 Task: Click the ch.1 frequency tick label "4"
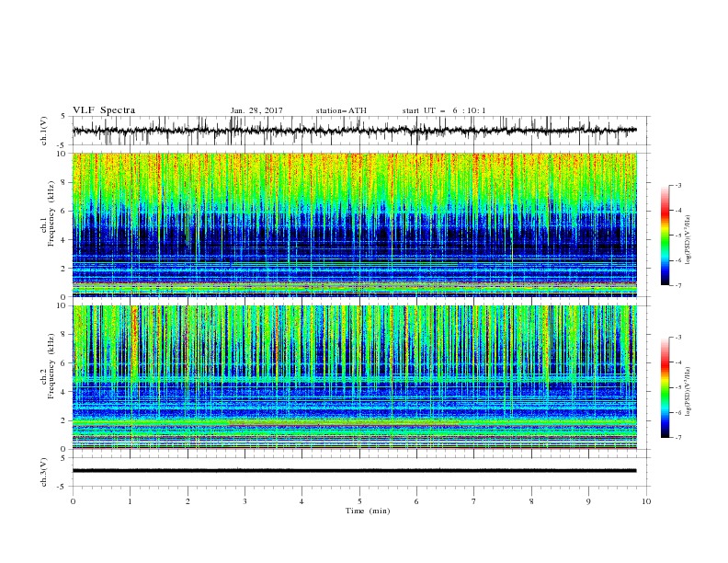pyautogui.click(x=65, y=240)
